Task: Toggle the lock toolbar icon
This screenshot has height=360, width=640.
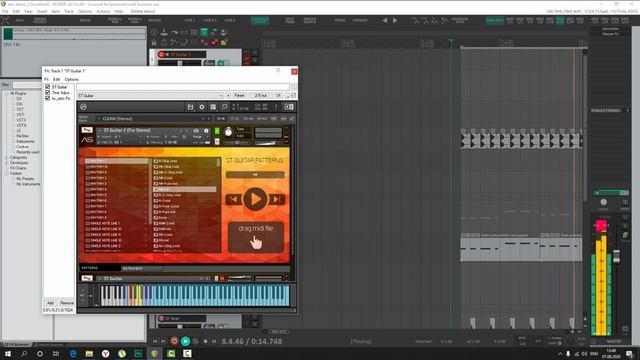Action: coord(154,42)
